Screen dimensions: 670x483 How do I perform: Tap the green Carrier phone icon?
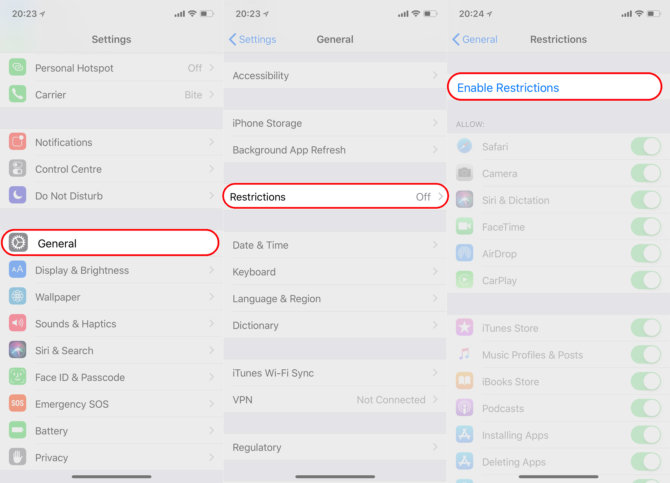(18, 94)
